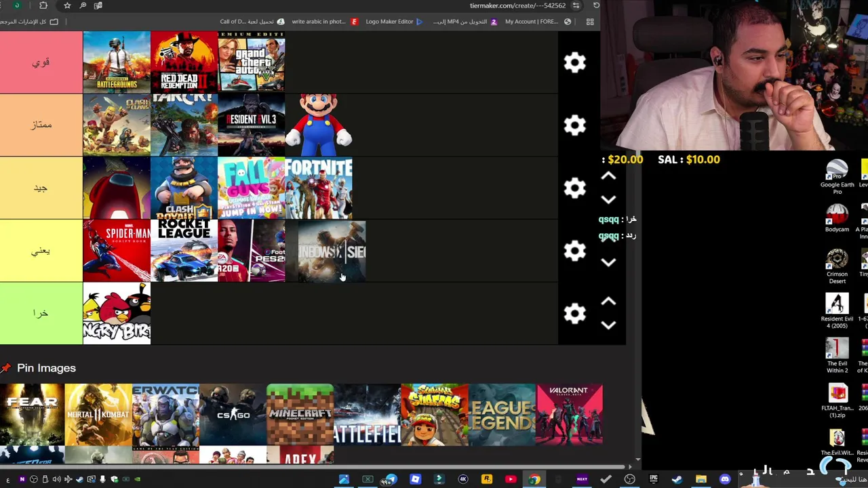The height and width of the screenshot is (488, 868).
Task: Select Minecraft image in the image pool
Action: click(x=300, y=415)
